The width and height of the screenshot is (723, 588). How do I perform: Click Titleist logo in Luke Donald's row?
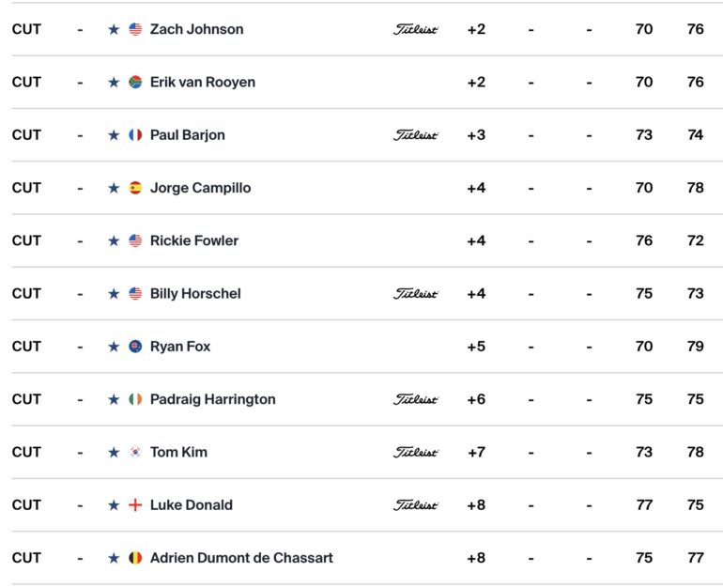point(416,504)
